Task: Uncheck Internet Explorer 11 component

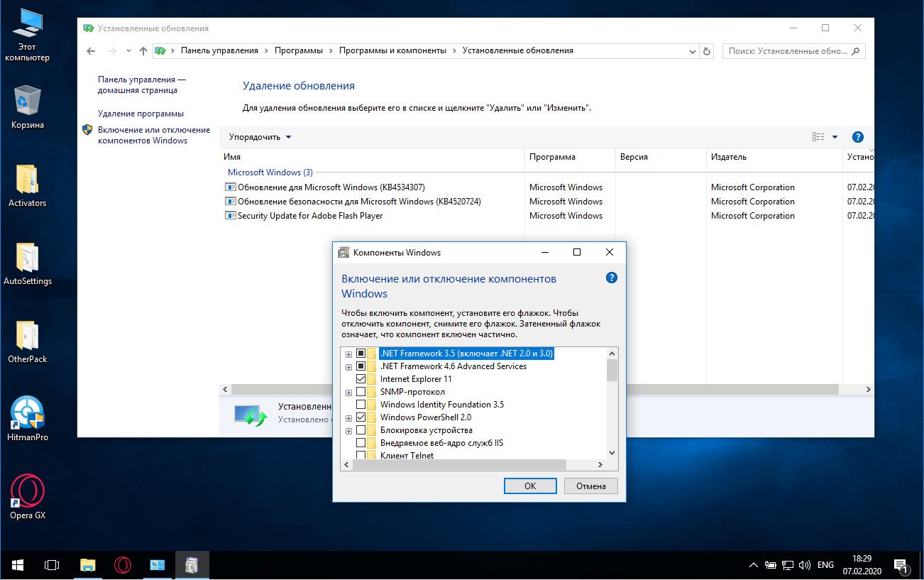Action: tap(361, 379)
